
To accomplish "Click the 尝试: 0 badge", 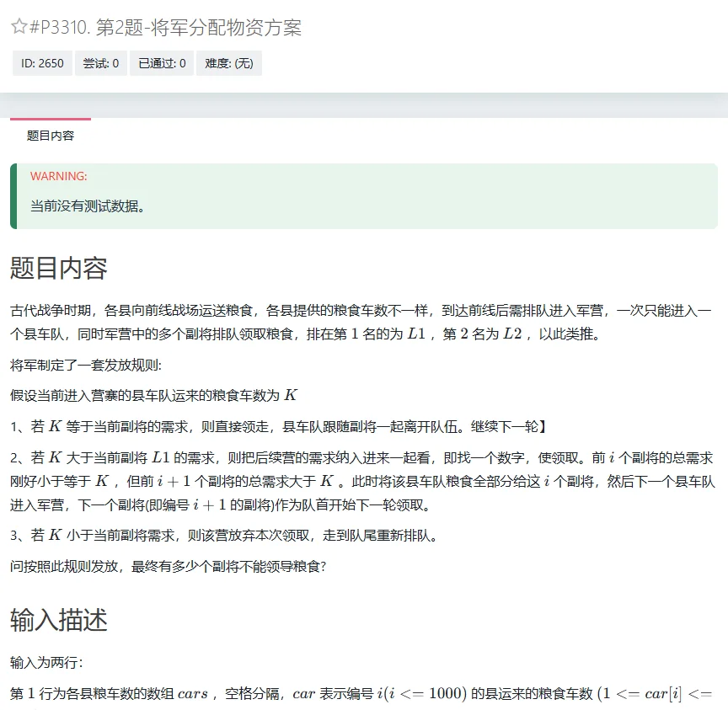I will pos(101,63).
